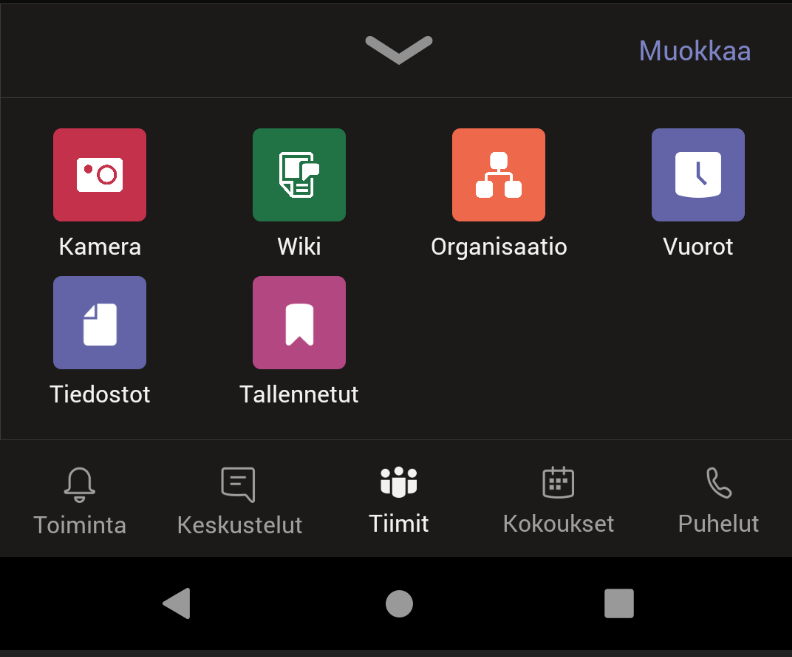The image size is (792, 657).
Task: Go to the Keskustelut chat tab
Action: [239, 500]
